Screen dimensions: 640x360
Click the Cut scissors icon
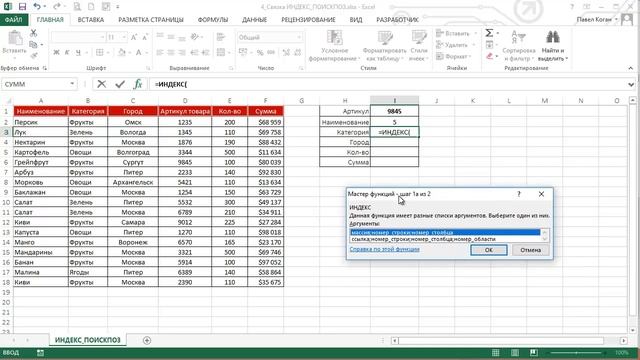(x=34, y=33)
